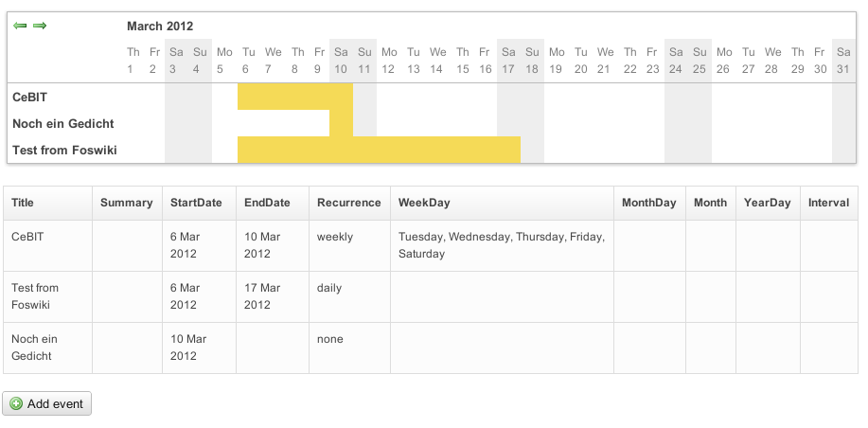868x428 pixels.
Task: Click CeBIT title cell in table
Action: (x=28, y=237)
